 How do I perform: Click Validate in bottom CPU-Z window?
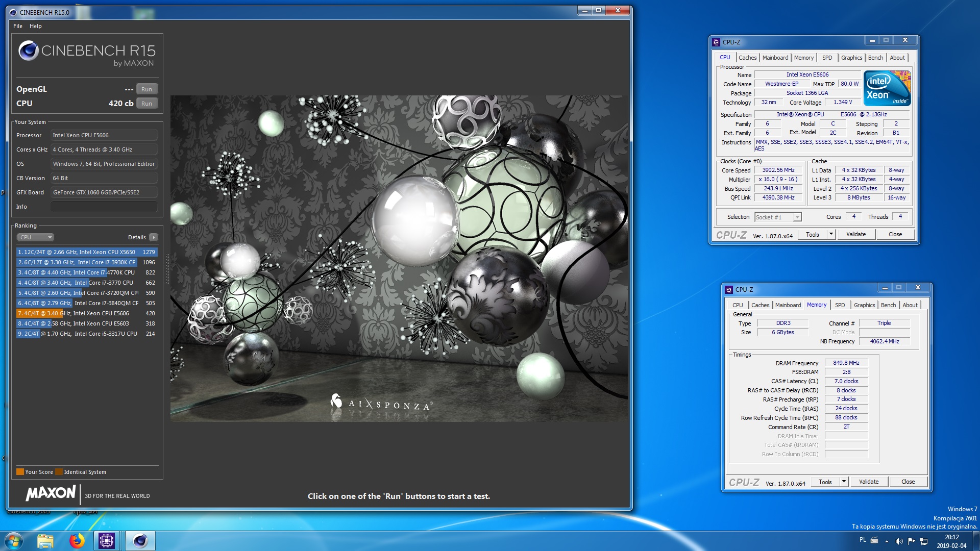tap(869, 482)
